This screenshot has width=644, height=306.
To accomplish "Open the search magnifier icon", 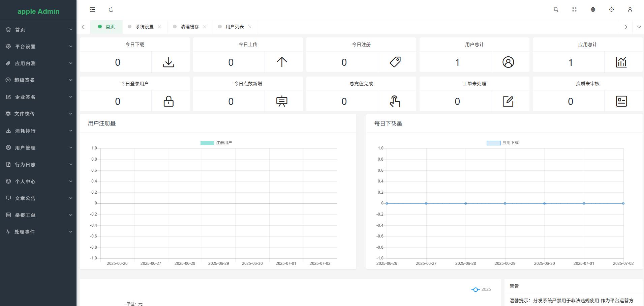I will (556, 10).
